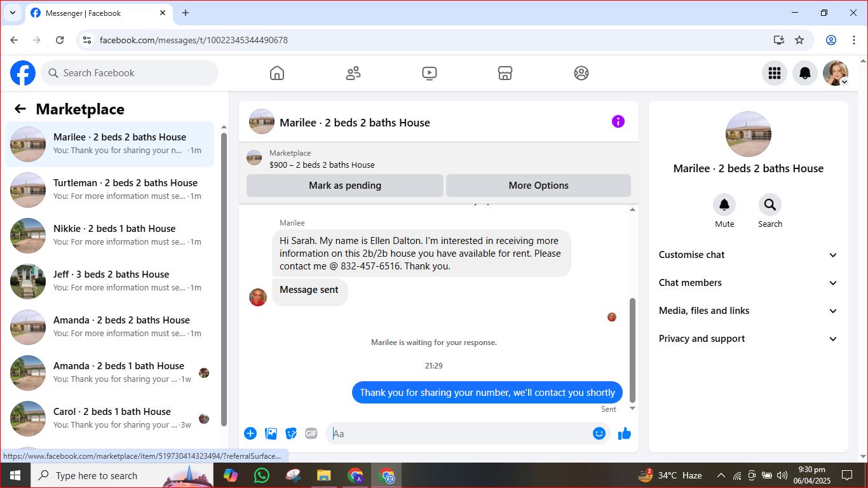This screenshot has height=488, width=868.
Task: Open Carol 2 beds 1 bath conversation
Action: point(109,419)
